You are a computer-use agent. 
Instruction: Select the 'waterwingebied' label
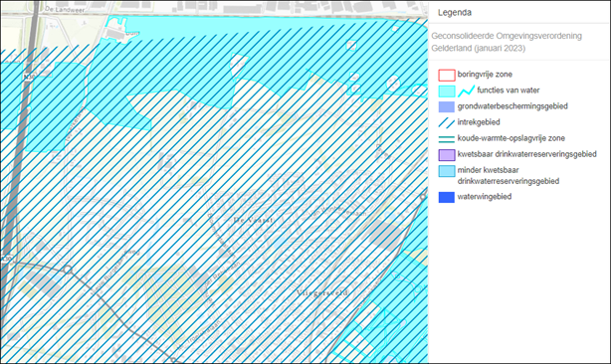(x=485, y=197)
